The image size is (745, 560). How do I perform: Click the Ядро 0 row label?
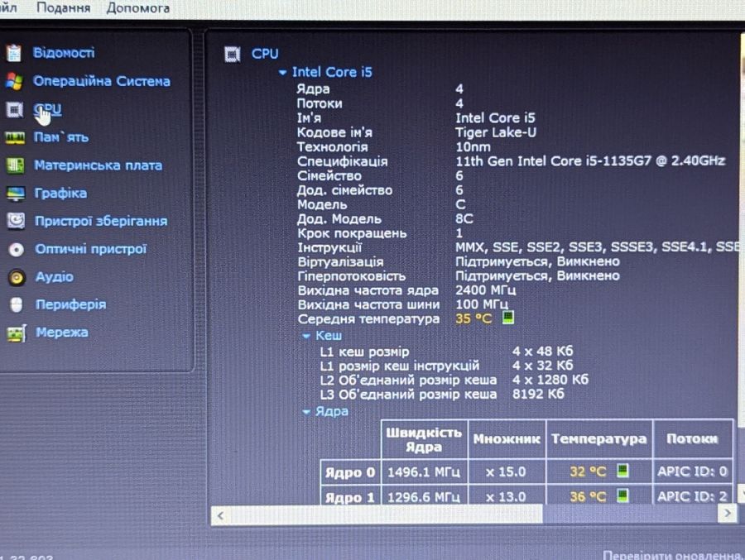(351, 472)
